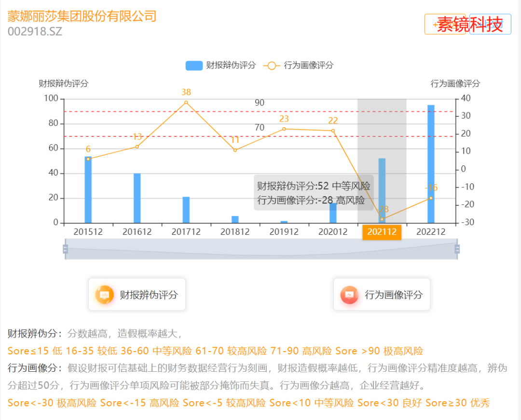
Task: Click the left axis title 财报辩伪评分
Action: (64, 83)
